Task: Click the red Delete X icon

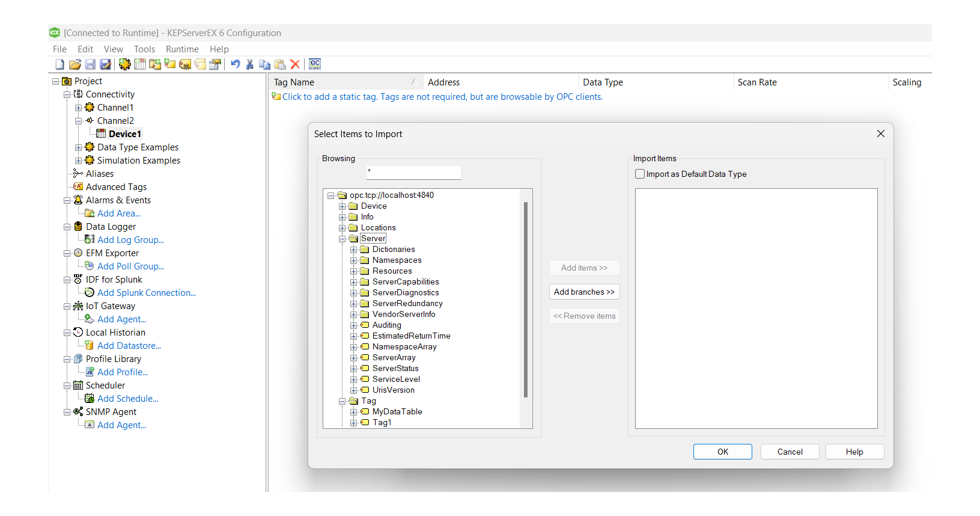Action: pyautogui.click(x=294, y=64)
